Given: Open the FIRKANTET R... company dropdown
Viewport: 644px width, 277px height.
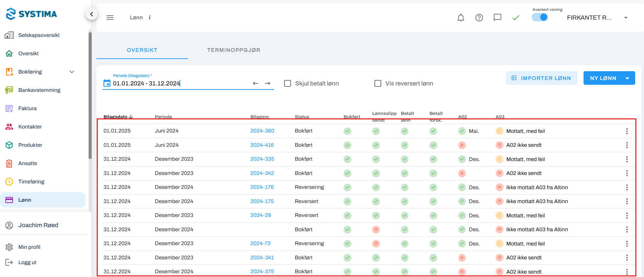Looking at the screenshot, I should point(597,18).
